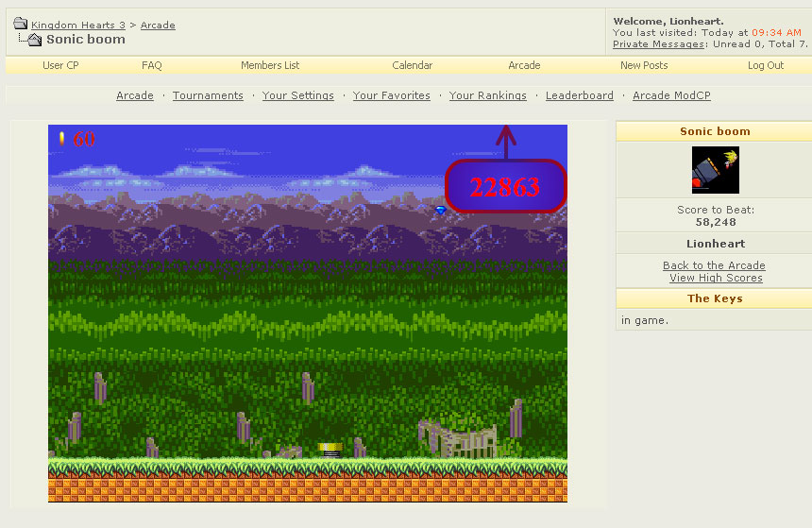812x528 pixels.
Task: Click the Sonic boom game thumbnail image
Action: (715, 170)
